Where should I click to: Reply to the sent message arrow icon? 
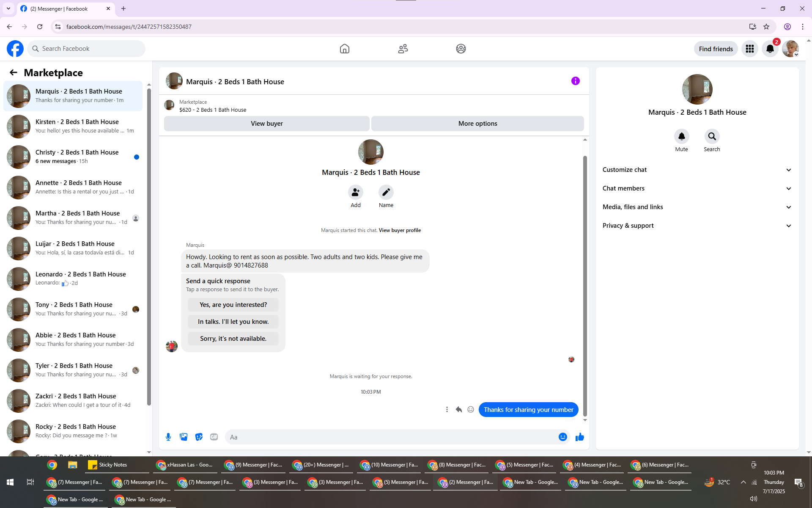click(459, 409)
